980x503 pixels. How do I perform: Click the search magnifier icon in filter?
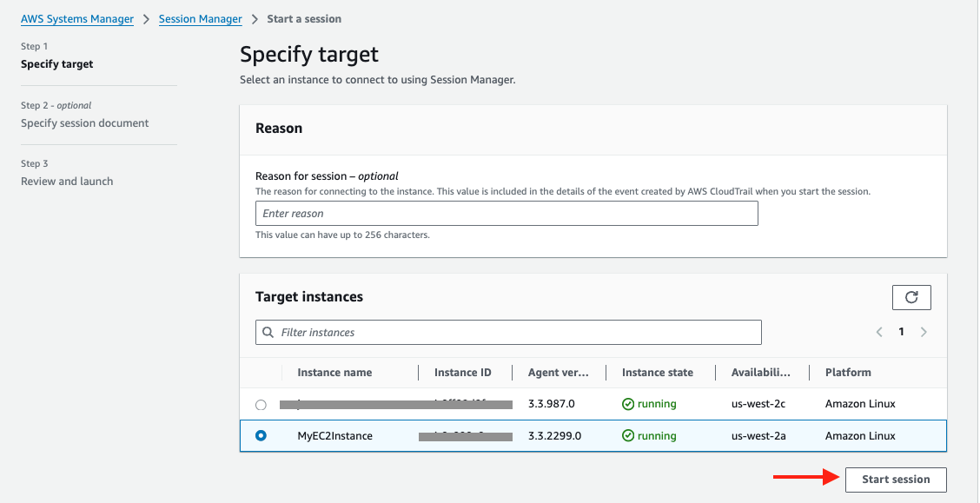click(268, 333)
